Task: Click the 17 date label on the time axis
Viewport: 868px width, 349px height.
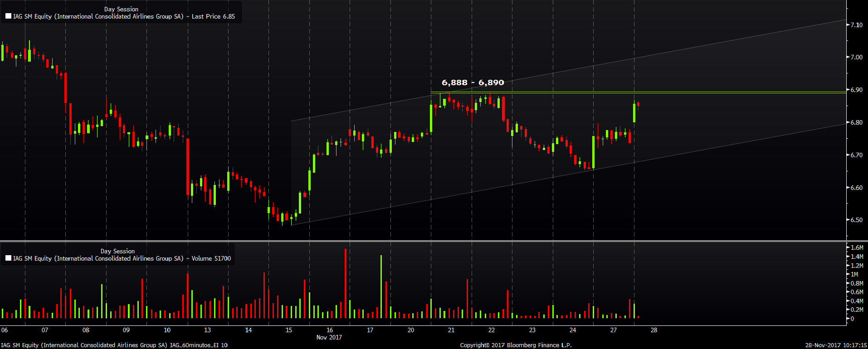Action: (370, 330)
